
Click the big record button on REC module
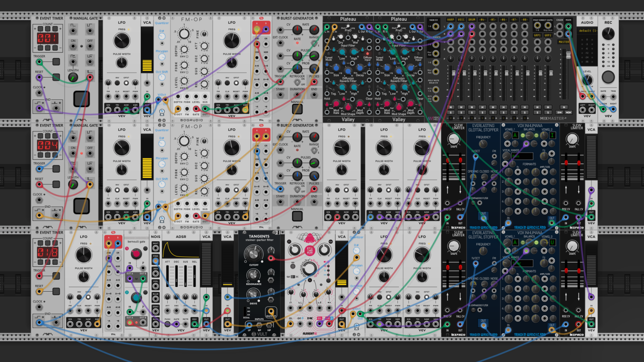[608, 77]
